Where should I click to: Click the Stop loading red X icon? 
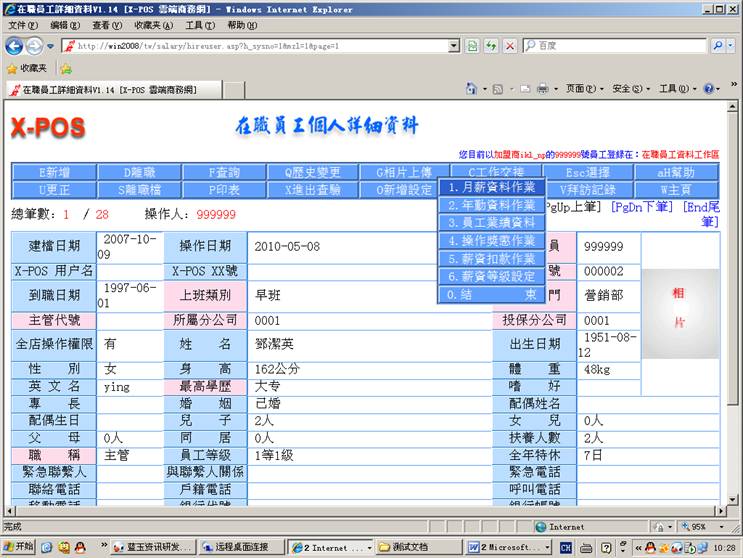[509, 46]
